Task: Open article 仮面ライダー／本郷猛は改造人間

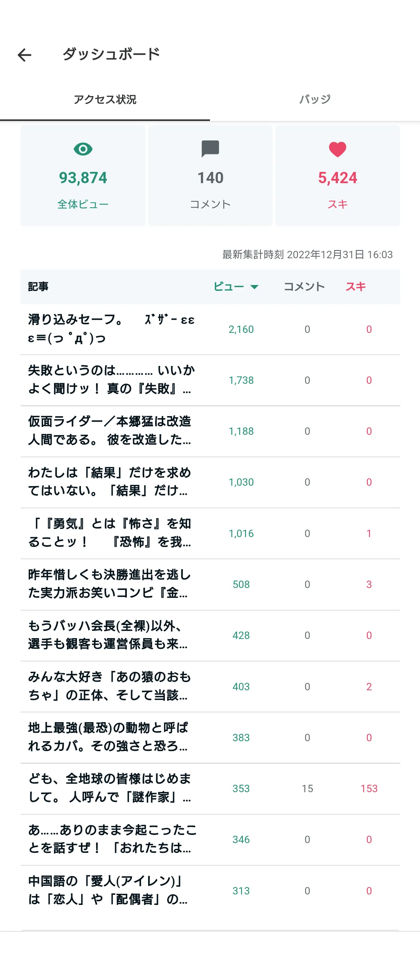Action: click(210, 431)
